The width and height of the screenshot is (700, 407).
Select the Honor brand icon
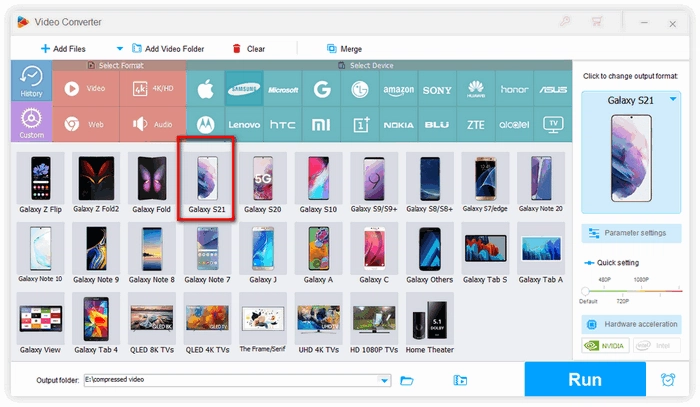514,89
